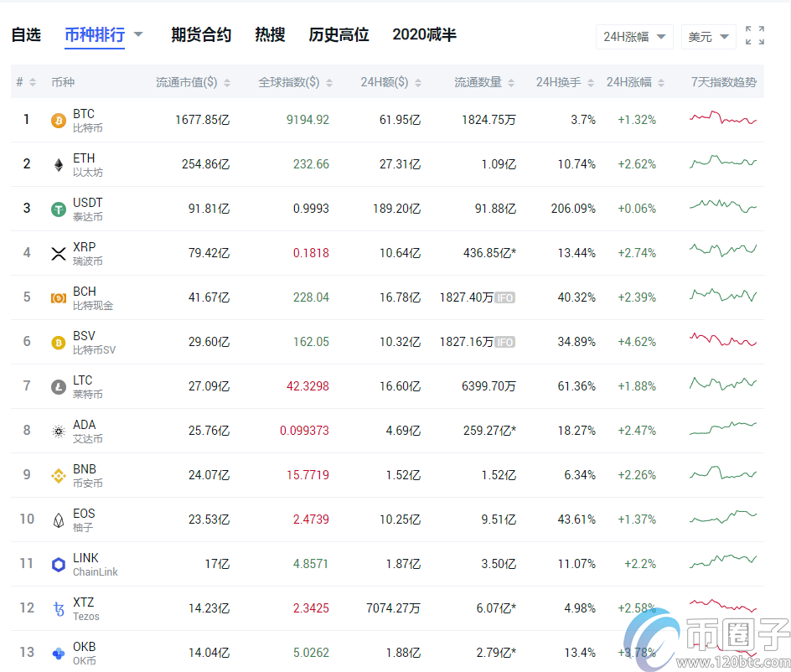Click BSV 24H change +4.62%
The width and height of the screenshot is (791, 672).
point(637,342)
